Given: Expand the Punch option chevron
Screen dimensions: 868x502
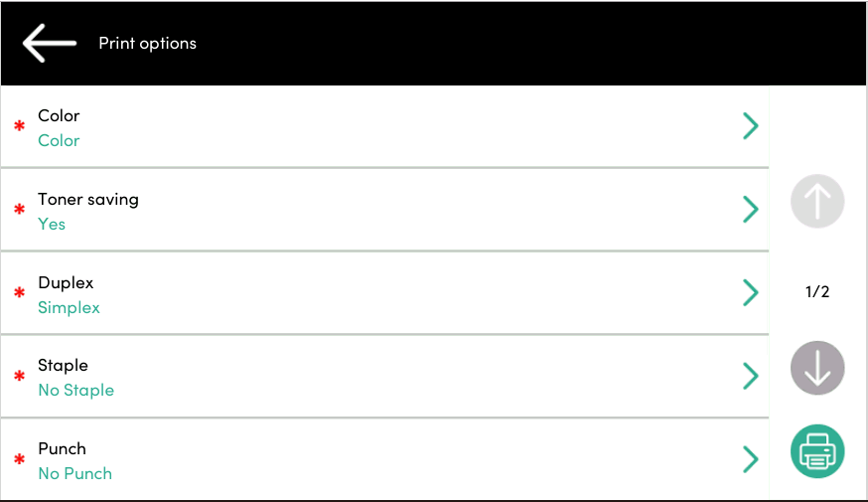Looking at the screenshot, I should click(751, 459).
